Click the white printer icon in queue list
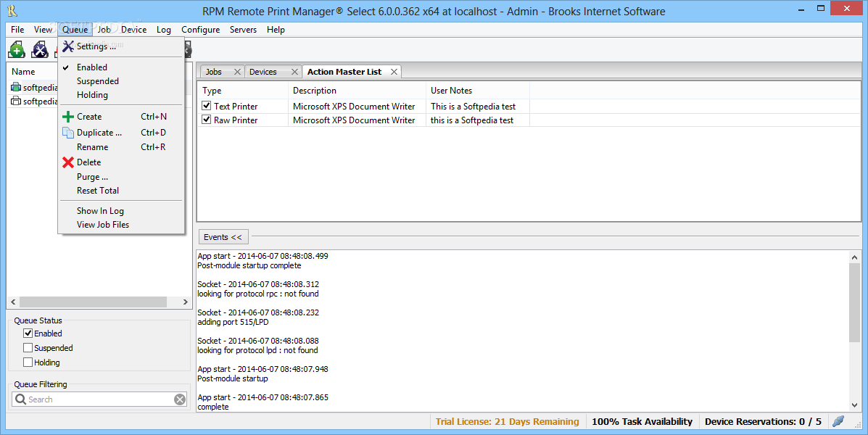 [x=16, y=101]
